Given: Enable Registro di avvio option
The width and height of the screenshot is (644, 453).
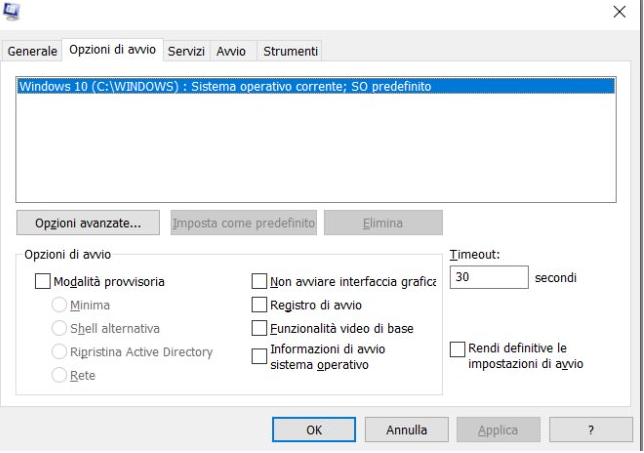Looking at the screenshot, I should tap(259, 305).
